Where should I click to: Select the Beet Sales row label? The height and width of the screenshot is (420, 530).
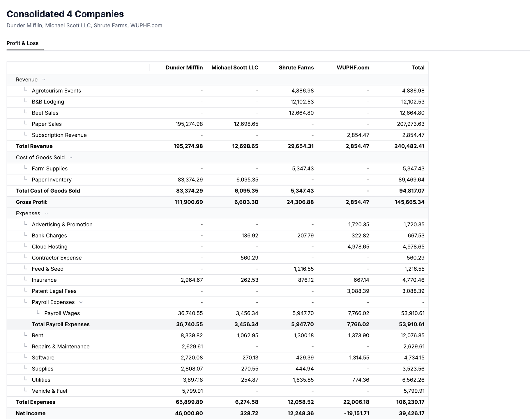(45, 113)
